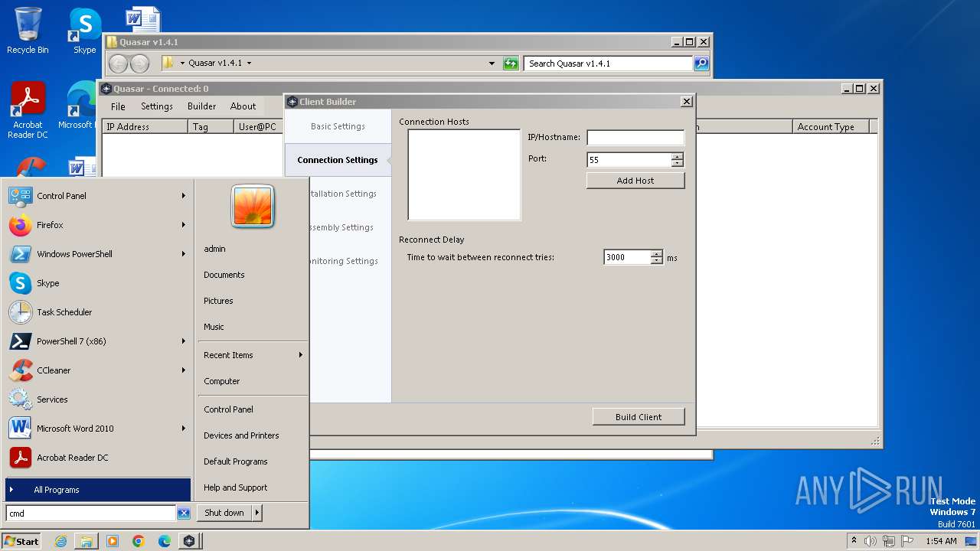Click media player taskbar icon

tap(113, 541)
